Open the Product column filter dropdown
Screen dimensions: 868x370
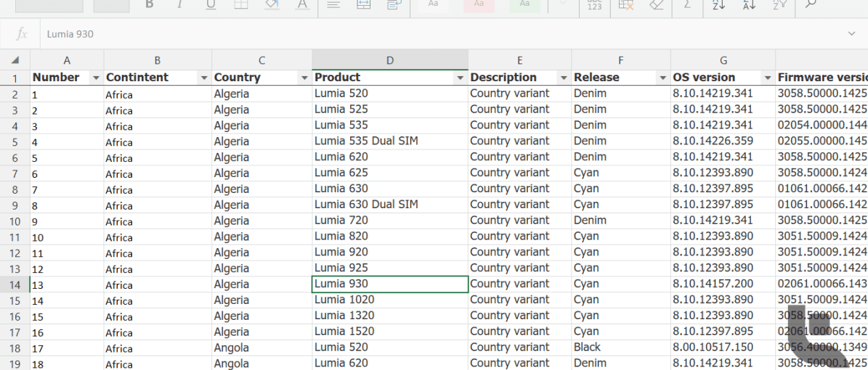460,78
